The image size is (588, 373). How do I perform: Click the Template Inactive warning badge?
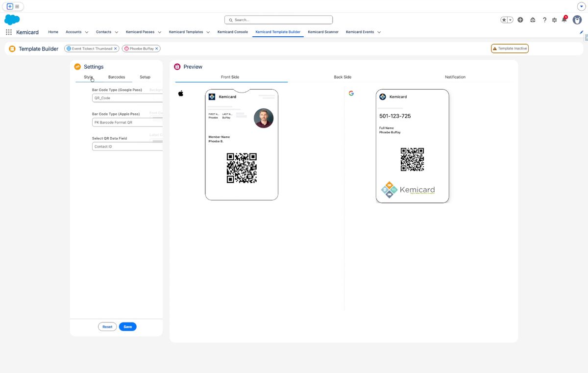510,49
